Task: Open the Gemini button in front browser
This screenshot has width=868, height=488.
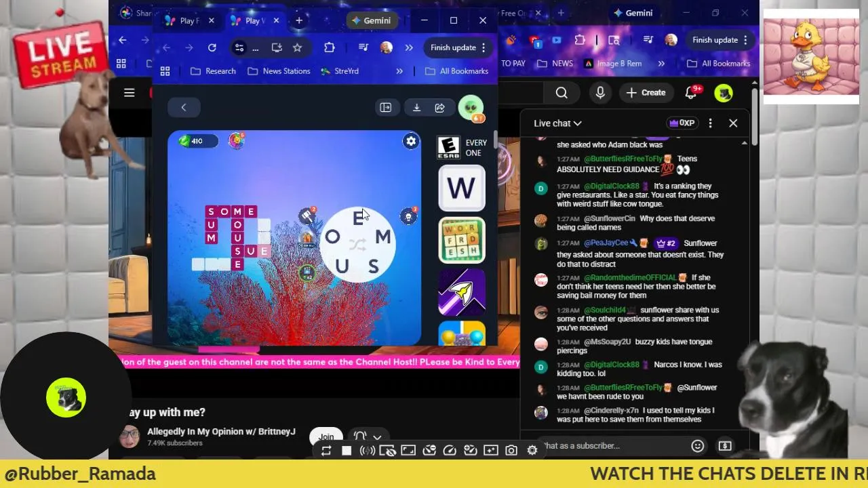Action: (x=371, y=20)
